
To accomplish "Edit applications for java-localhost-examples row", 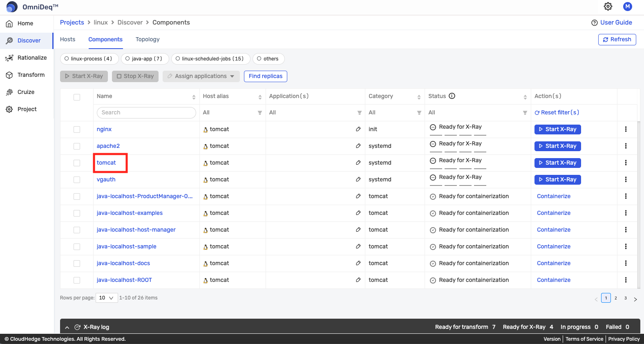I will click(358, 213).
